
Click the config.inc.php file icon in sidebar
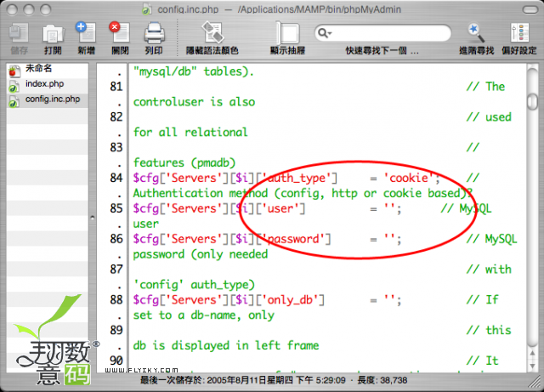14,101
